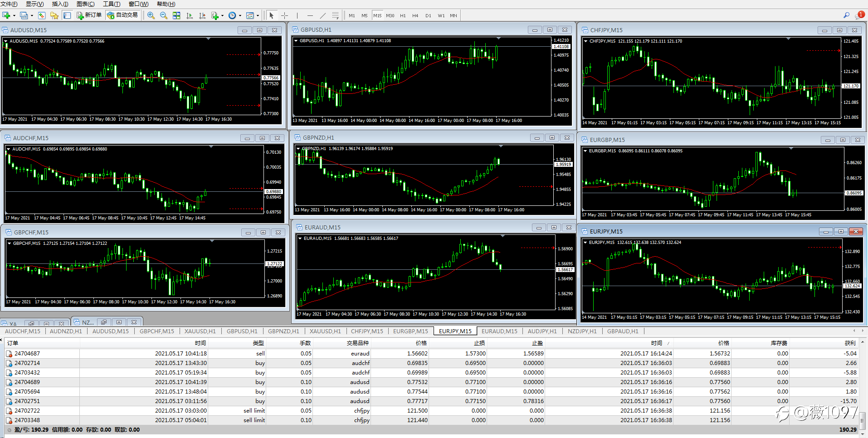Image resolution: width=868 pixels, height=438 pixels.
Task: Open the 图表(C) menu
Action: [x=85, y=4]
